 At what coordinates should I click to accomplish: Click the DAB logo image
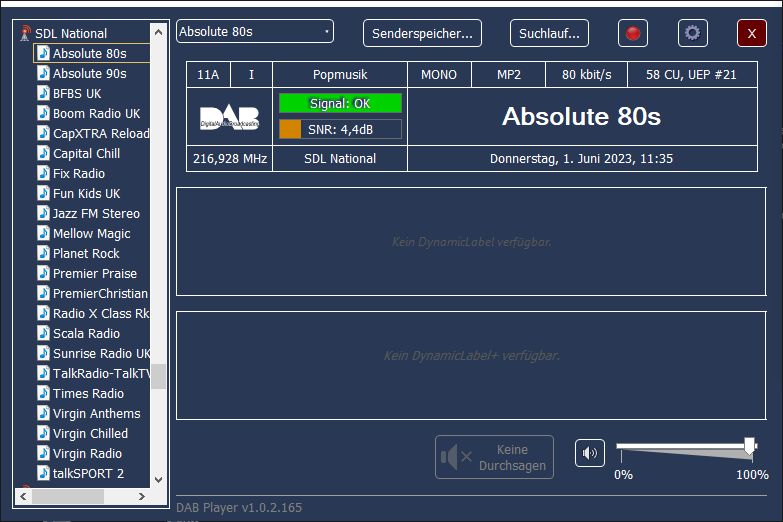click(229, 117)
